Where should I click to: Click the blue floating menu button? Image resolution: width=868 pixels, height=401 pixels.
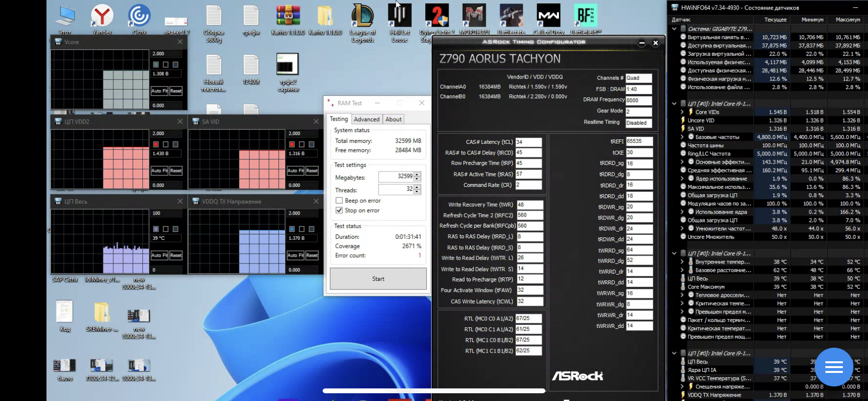pos(834,367)
